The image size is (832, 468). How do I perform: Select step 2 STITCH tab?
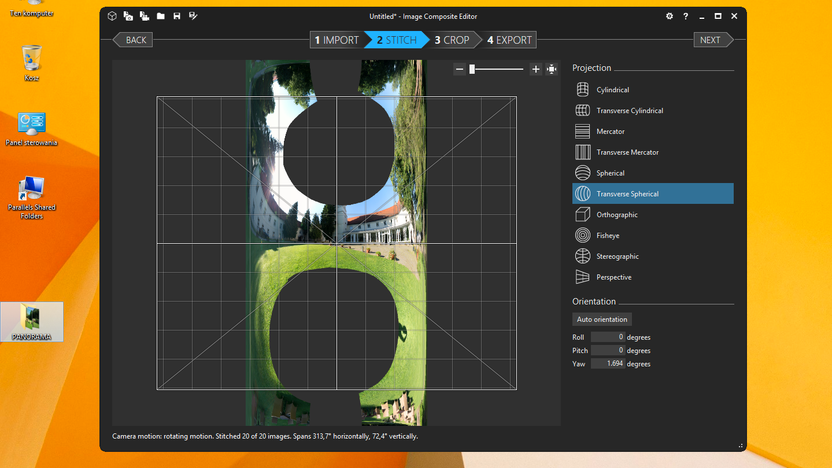click(x=396, y=40)
